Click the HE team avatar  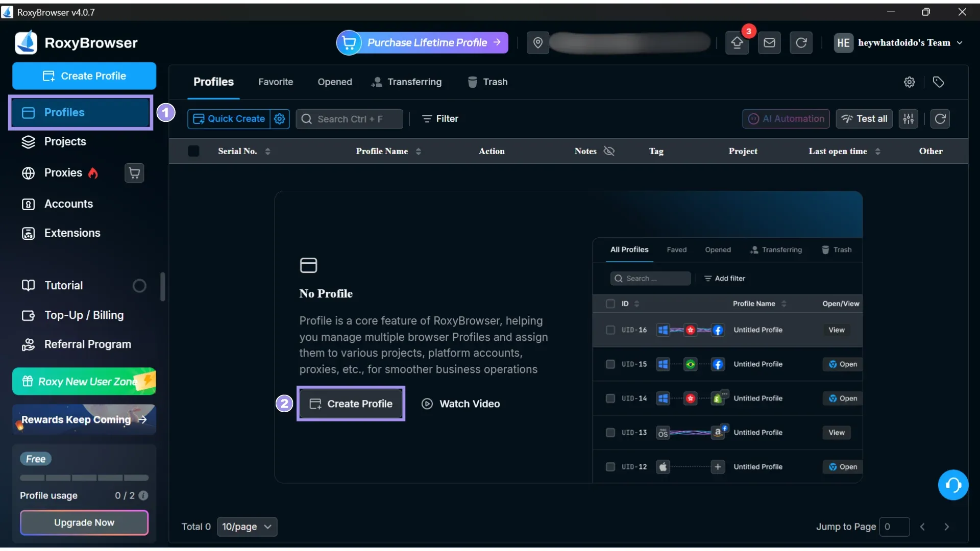pyautogui.click(x=844, y=43)
